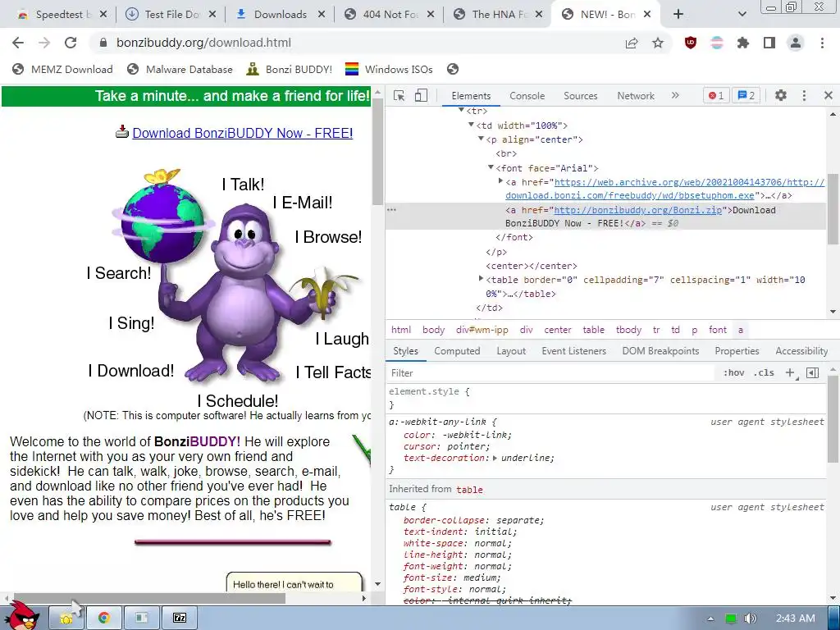Collapse the p align="center" node
The width and height of the screenshot is (840, 630).
481,139
